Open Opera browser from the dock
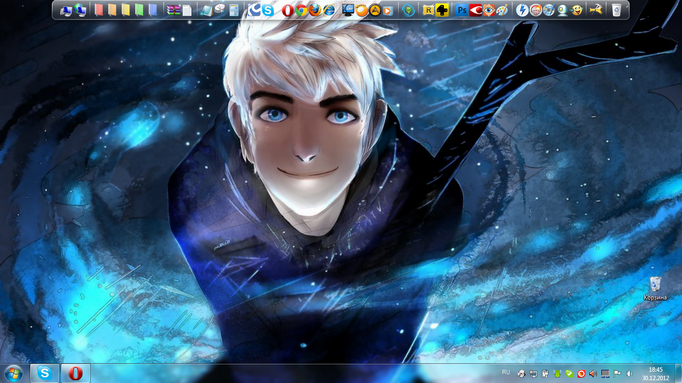The width and height of the screenshot is (682, 383). [287, 10]
